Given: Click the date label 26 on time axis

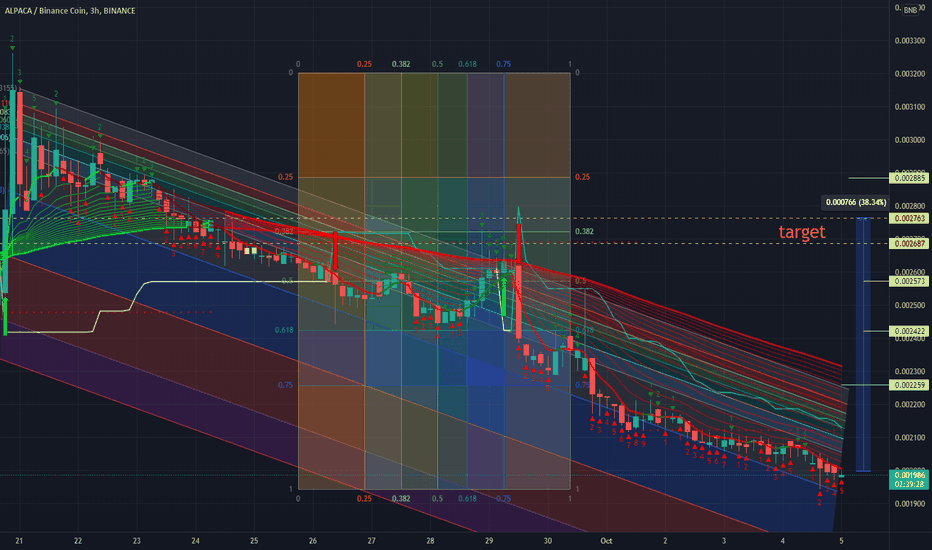Looking at the screenshot, I should (x=313, y=540).
